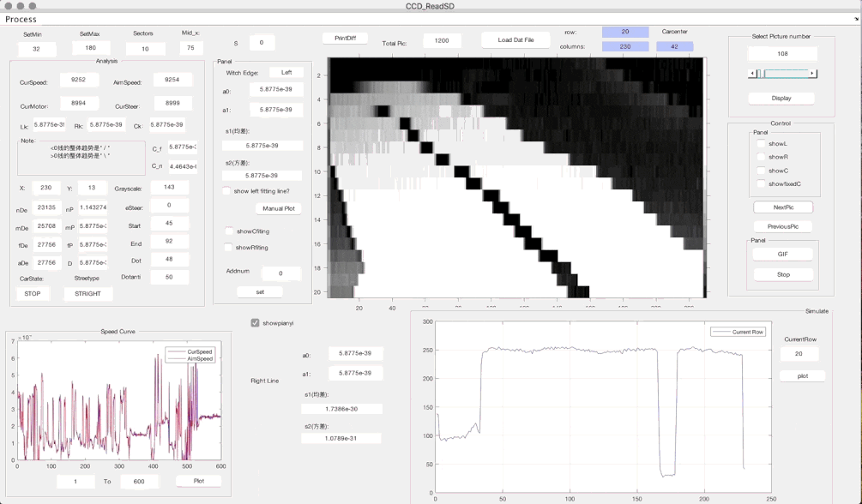The image size is (862, 504).
Task: Click the Speed Curve legend box
Action: [190, 355]
